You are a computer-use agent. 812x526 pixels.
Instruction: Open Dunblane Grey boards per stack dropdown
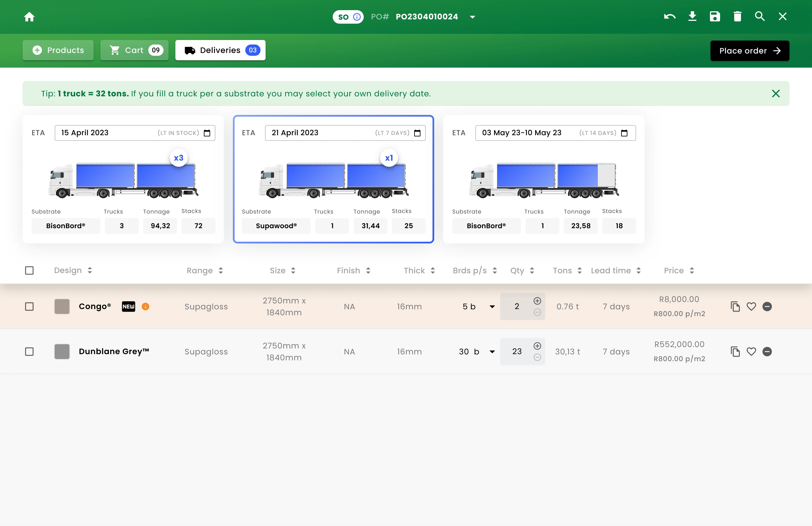point(492,352)
